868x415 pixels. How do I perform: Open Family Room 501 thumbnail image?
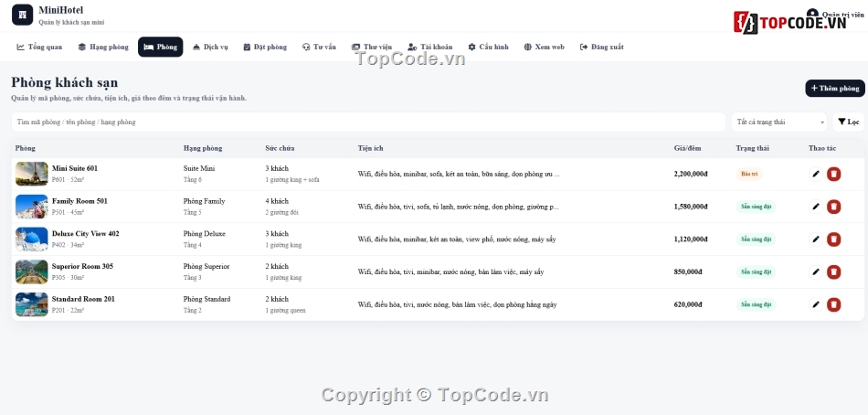click(32, 207)
